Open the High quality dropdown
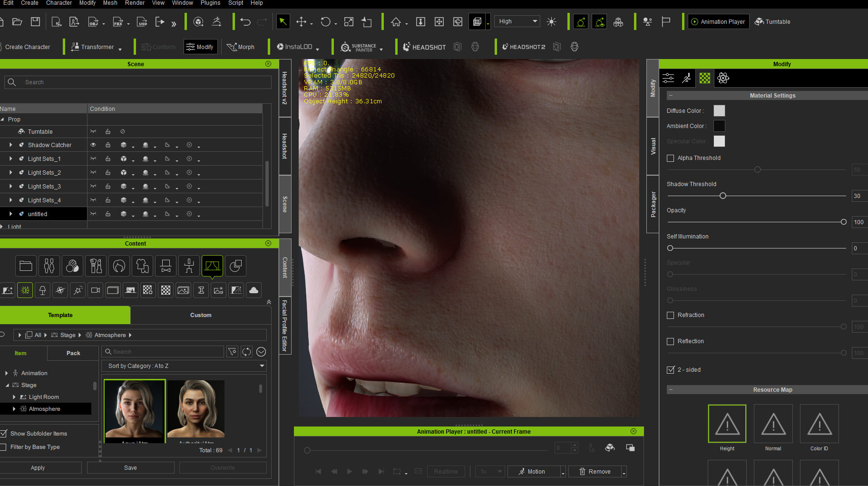The image size is (868, 486). [x=517, y=21]
